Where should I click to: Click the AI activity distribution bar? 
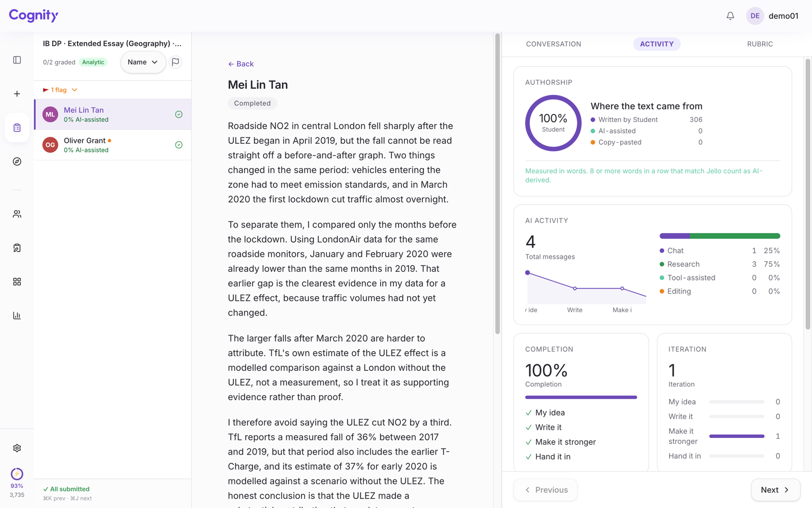pyautogui.click(x=720, y=236)
